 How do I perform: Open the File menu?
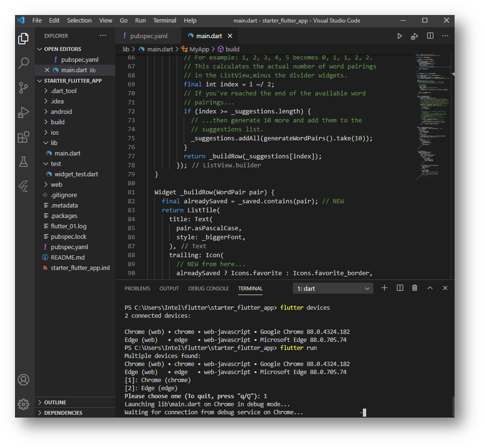coord(37,21)
